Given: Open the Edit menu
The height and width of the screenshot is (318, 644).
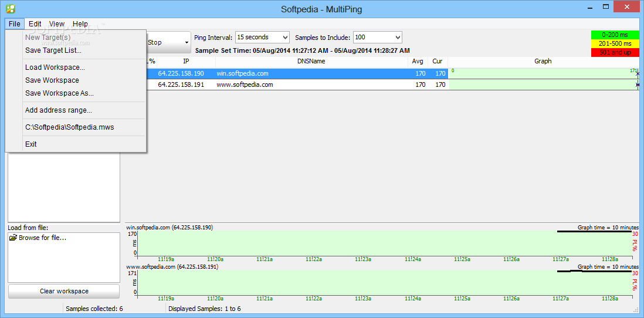Looking at the screenshot, I should (35, 24).
